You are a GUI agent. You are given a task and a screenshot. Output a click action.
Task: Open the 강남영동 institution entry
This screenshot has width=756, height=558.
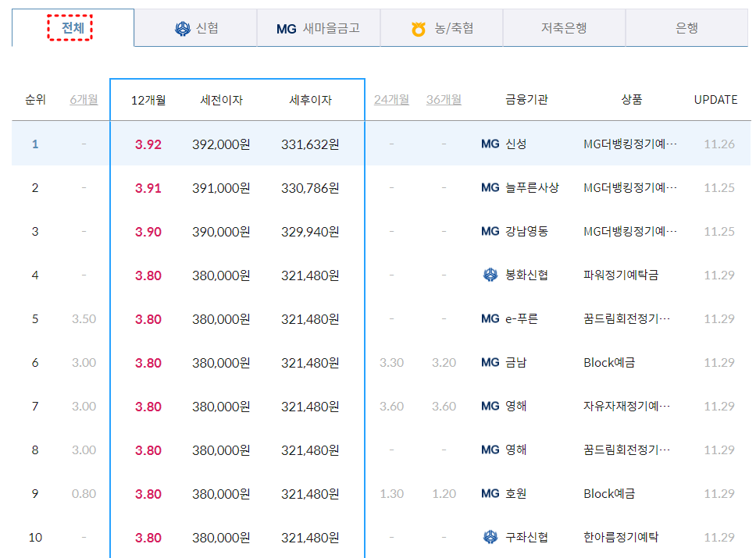[526, 232]
